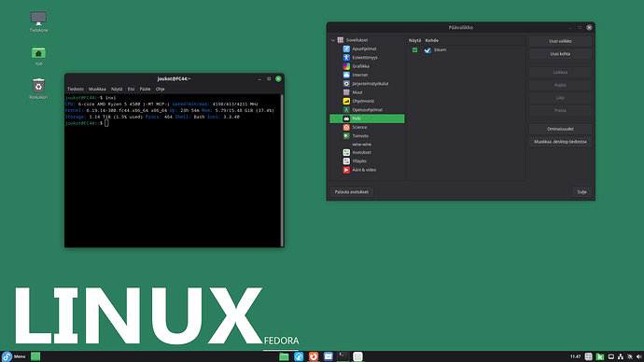Select the Järjestelmätyökalut gear icon
The image size is (644, 362).
click(x=346, y=84)
